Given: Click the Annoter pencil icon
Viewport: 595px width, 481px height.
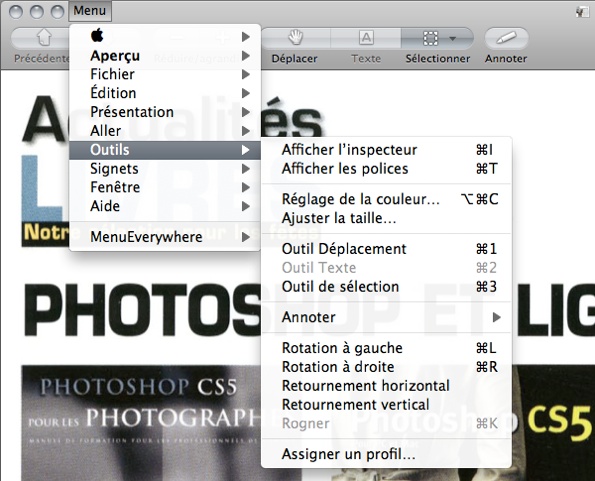Looking at the screenshot, I should click(506, 38).
